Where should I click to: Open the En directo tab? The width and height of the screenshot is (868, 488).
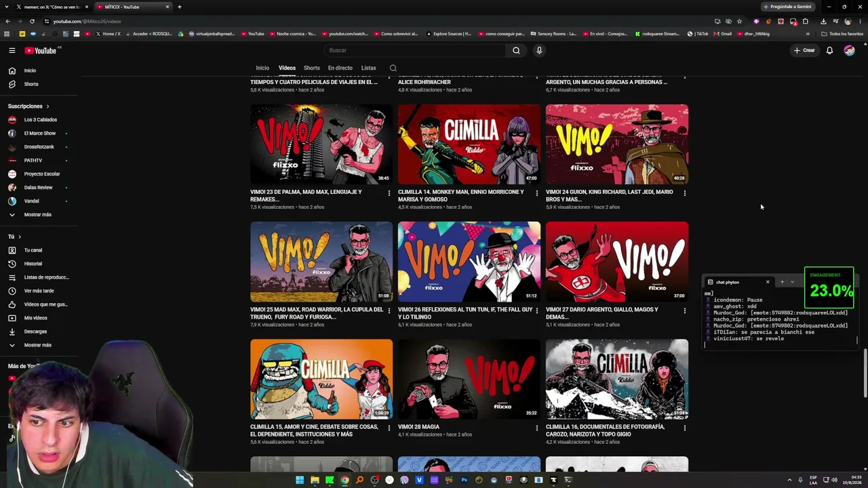340,68
